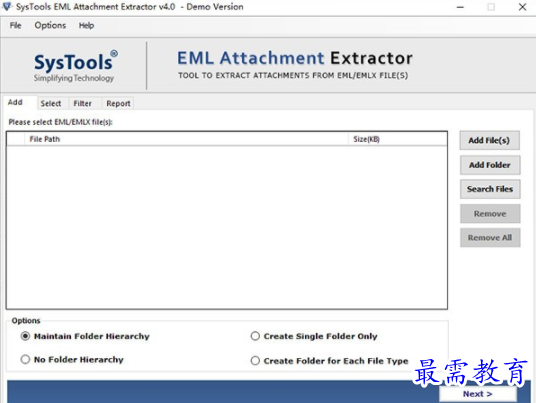Open the File menu
Screen dimensions: 536x403
15,26
